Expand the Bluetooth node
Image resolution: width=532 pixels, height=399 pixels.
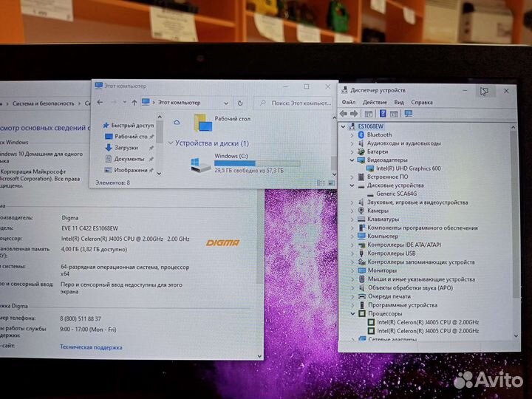(352, 135)
